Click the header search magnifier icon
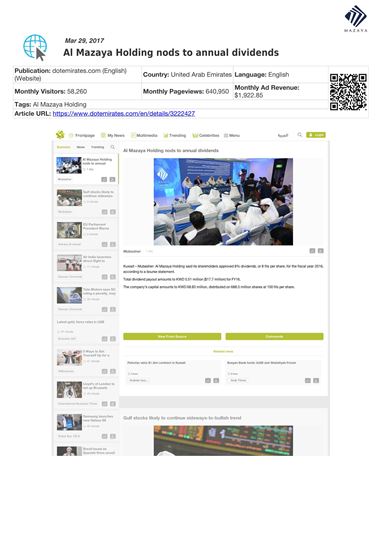The width and height of the screenshot is (381, 540). (300, 135)
